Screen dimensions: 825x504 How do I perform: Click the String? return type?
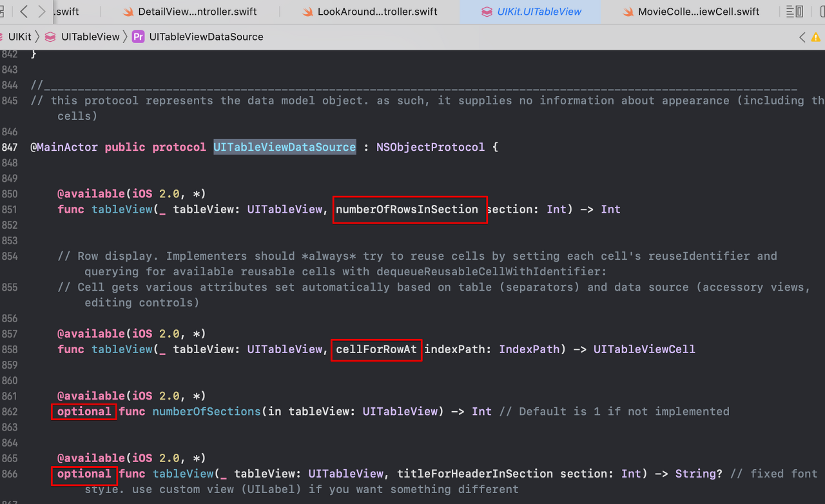699,474
